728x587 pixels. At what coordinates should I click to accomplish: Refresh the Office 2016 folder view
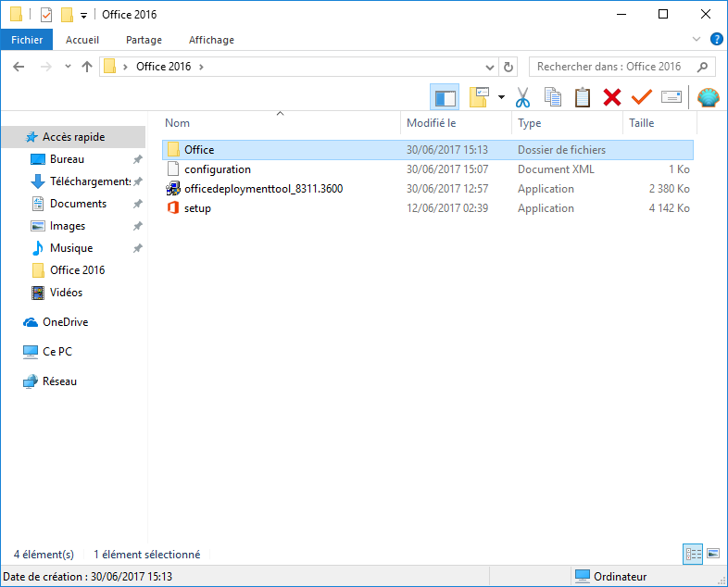pos(508,68)
